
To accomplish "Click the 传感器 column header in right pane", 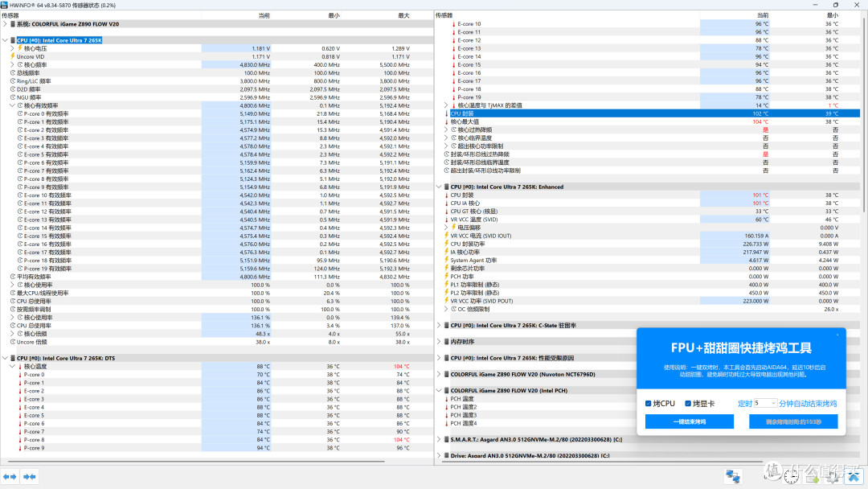I will pos(444,15).
